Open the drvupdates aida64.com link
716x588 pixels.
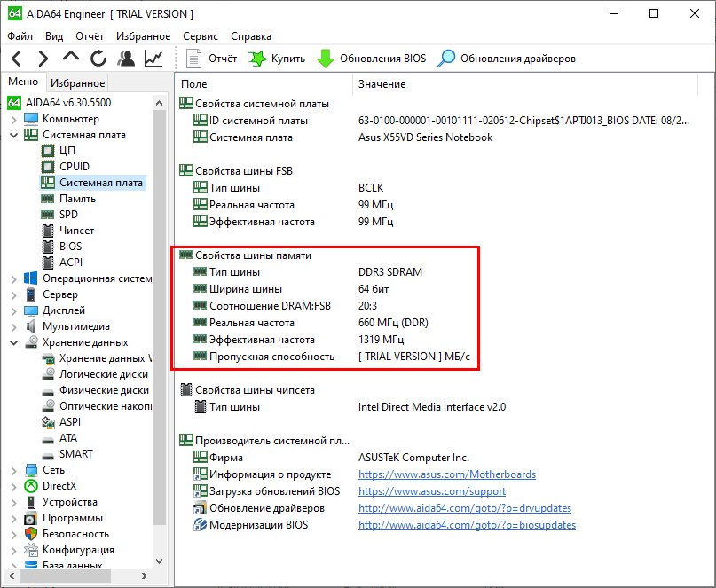click(x=465, y=508)
